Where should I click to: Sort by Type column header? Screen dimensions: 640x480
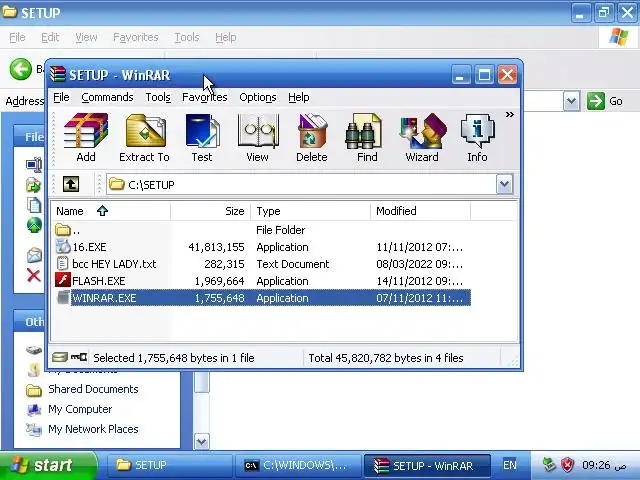pyautogui.click(x=311, y=211)
